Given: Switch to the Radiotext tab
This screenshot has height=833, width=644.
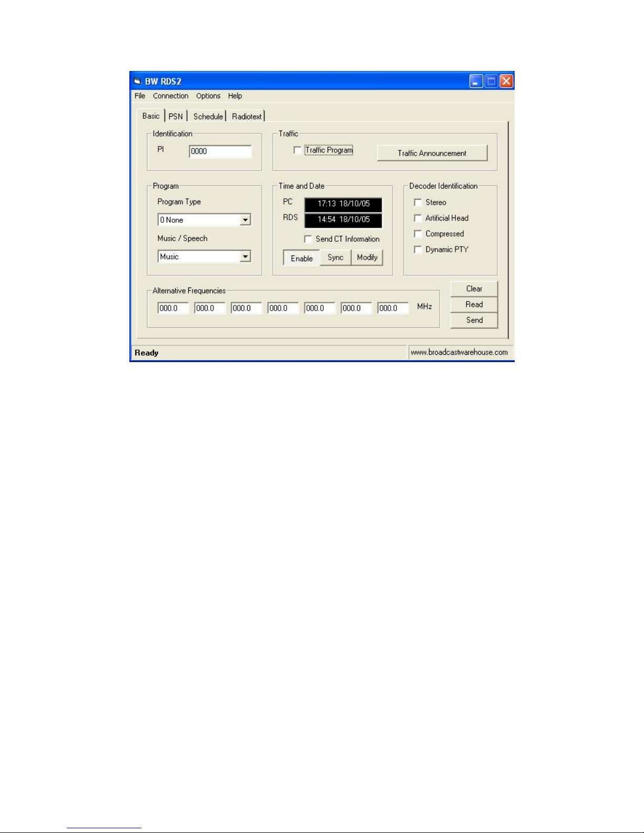Looking at the screenshot, I should point(247,116).
